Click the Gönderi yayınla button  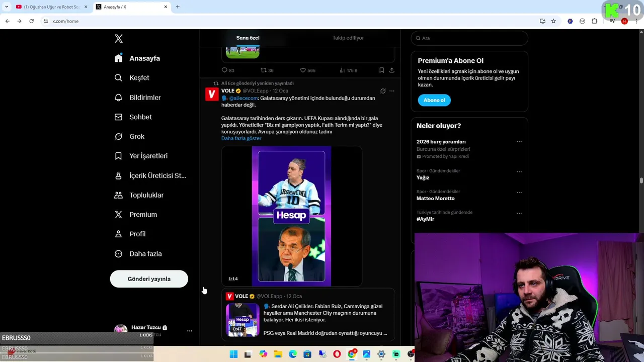149,279
